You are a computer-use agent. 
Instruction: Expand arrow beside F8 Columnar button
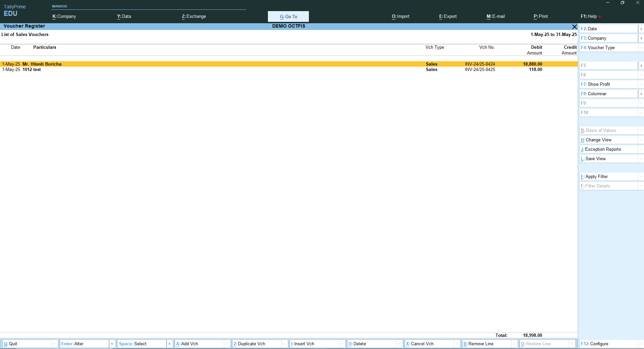tap(641, 94)
